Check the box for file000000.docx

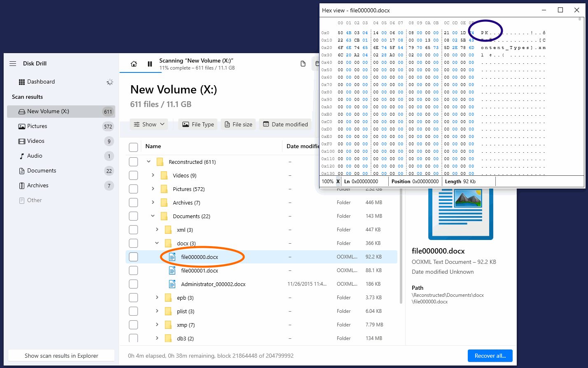(x=133, y=257)
